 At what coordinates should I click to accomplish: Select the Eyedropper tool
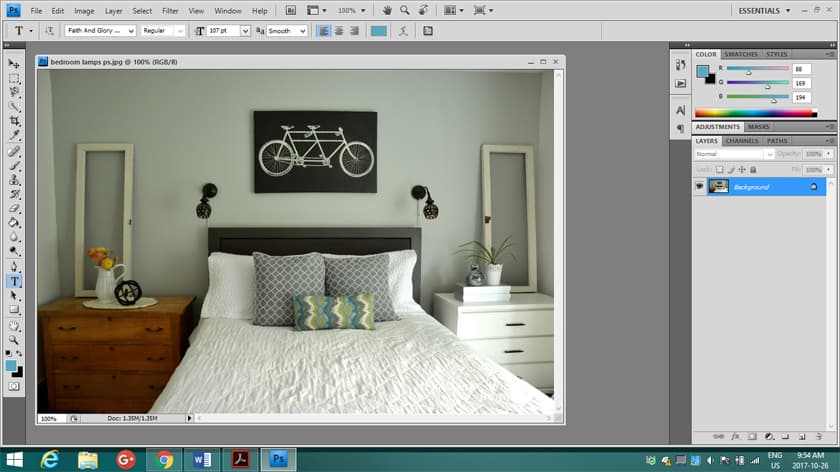pyautogui.click(x=14, y=135)
